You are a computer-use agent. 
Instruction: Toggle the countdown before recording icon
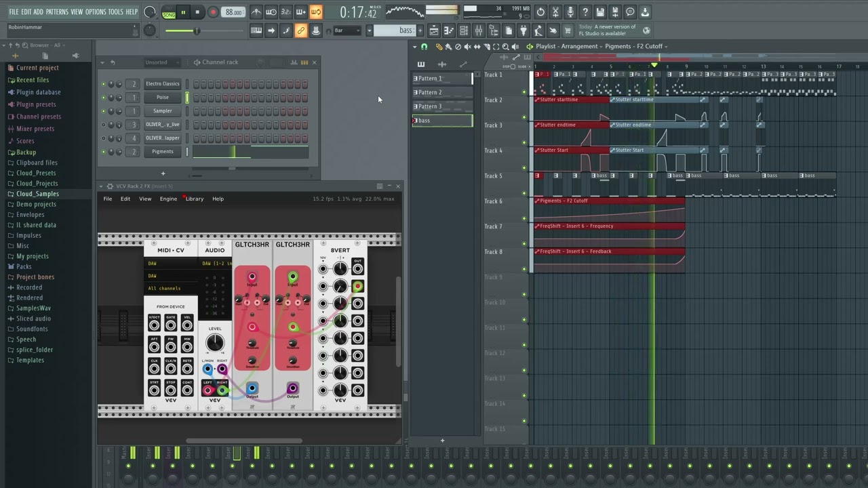[285, 12]
